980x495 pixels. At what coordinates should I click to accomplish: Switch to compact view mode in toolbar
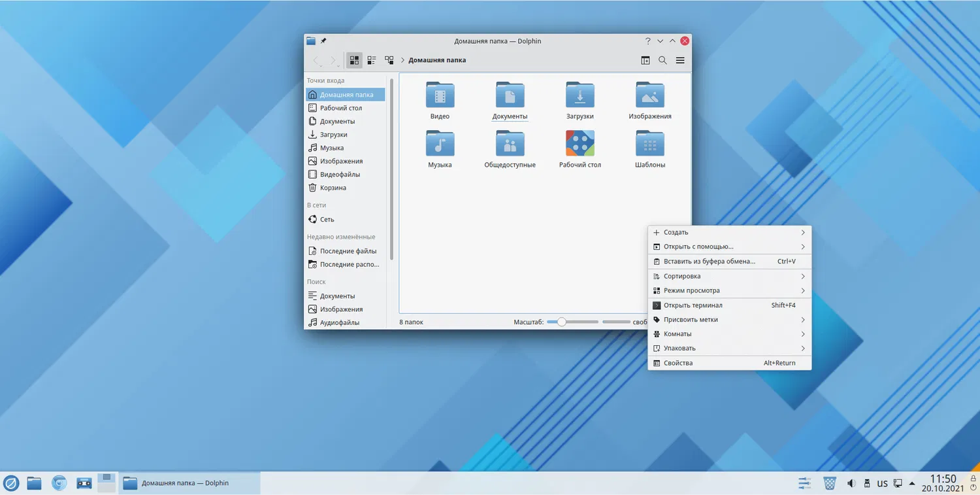point(372,60)
